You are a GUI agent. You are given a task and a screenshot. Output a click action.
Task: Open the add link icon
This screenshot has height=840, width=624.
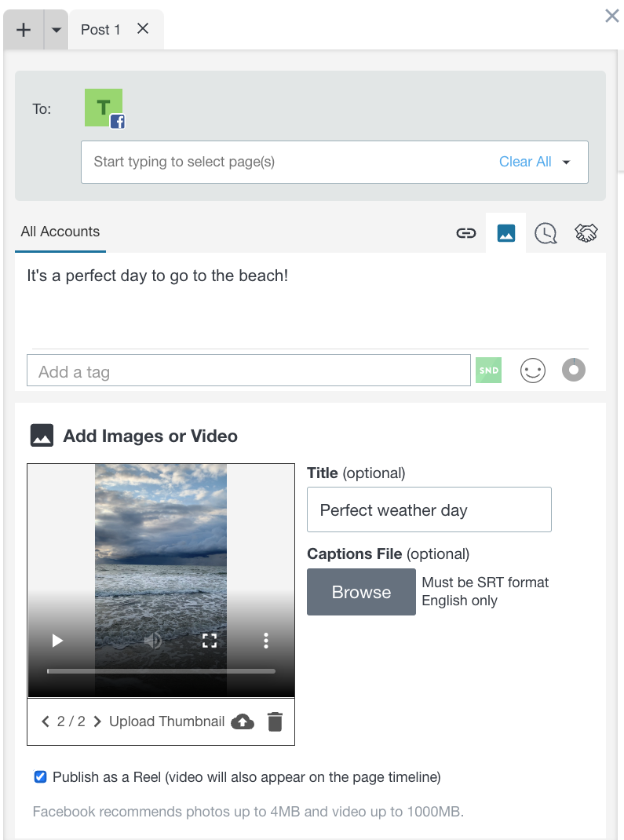tap(466, 233)
